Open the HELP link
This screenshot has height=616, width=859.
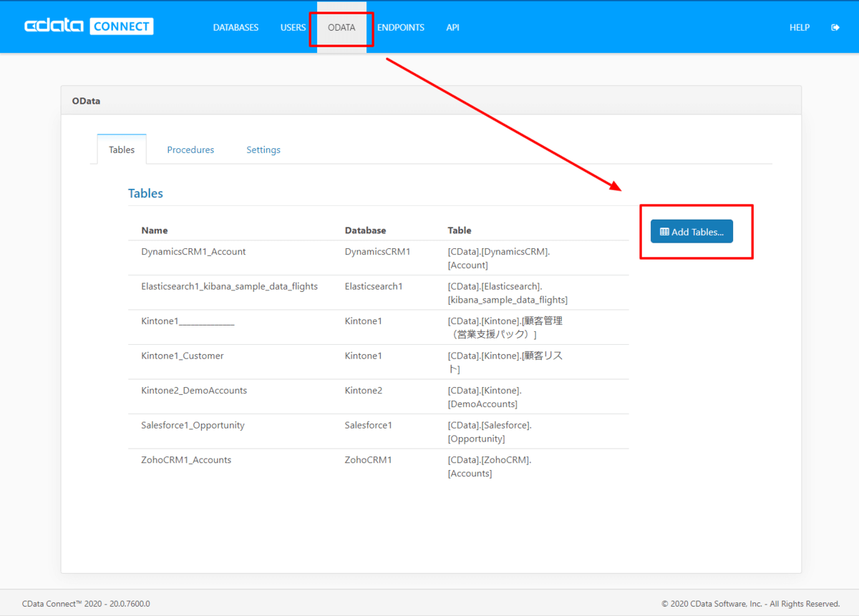tap(800, 27)
